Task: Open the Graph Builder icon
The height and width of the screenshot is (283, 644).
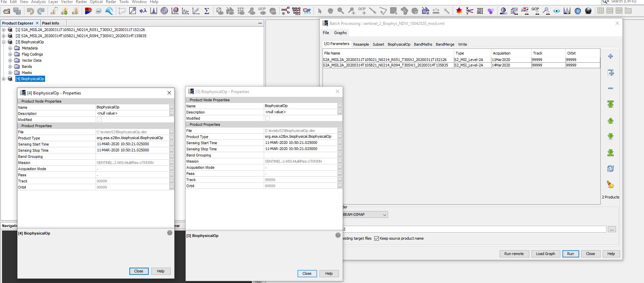Action: (285, 11)
